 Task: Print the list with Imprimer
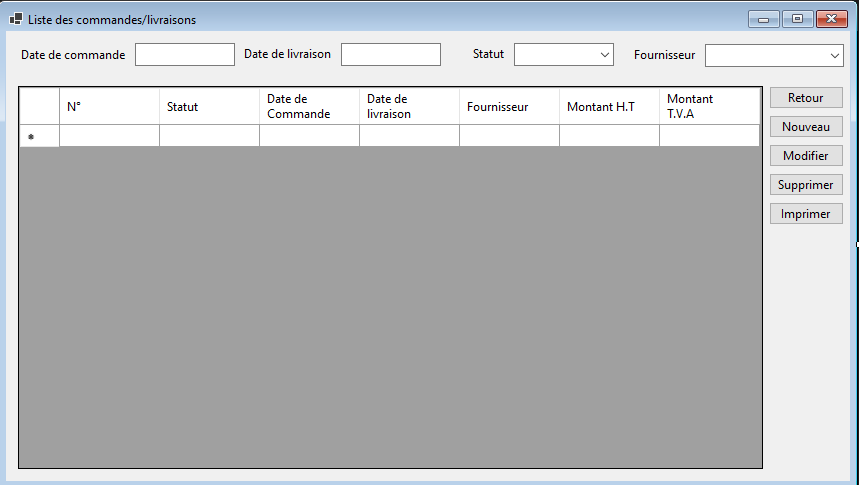[806, 214]
